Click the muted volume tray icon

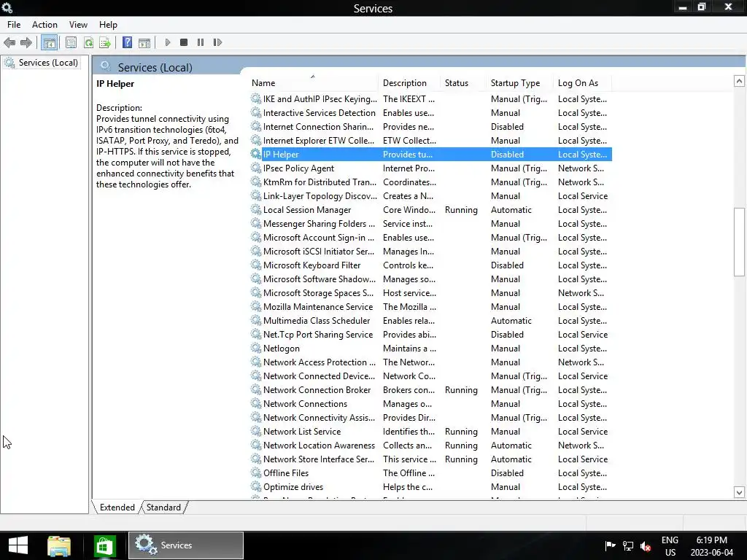(646, 545)
